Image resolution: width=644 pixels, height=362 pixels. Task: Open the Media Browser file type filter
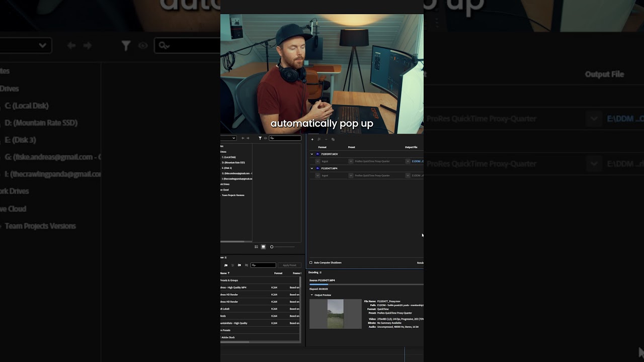pos(260,138)
